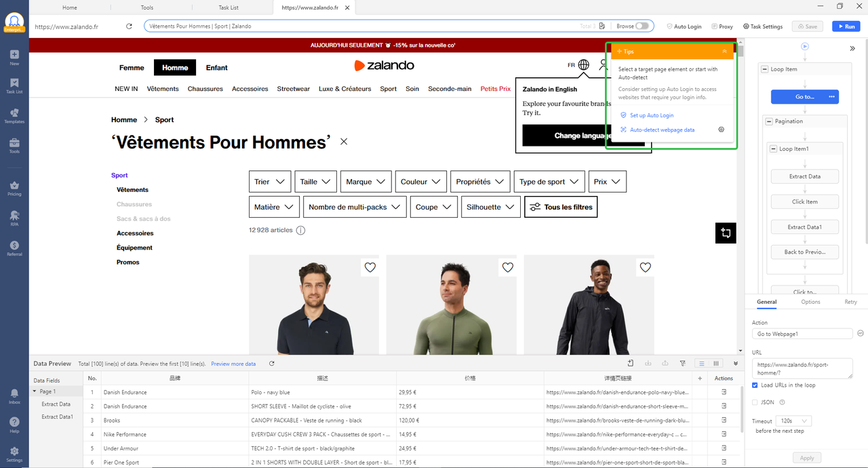The width and height of the screenshot is (868, 468).
Task: Select the Extract Data1 workflow step
Action: pyautogui.click(x=805, y=227)
